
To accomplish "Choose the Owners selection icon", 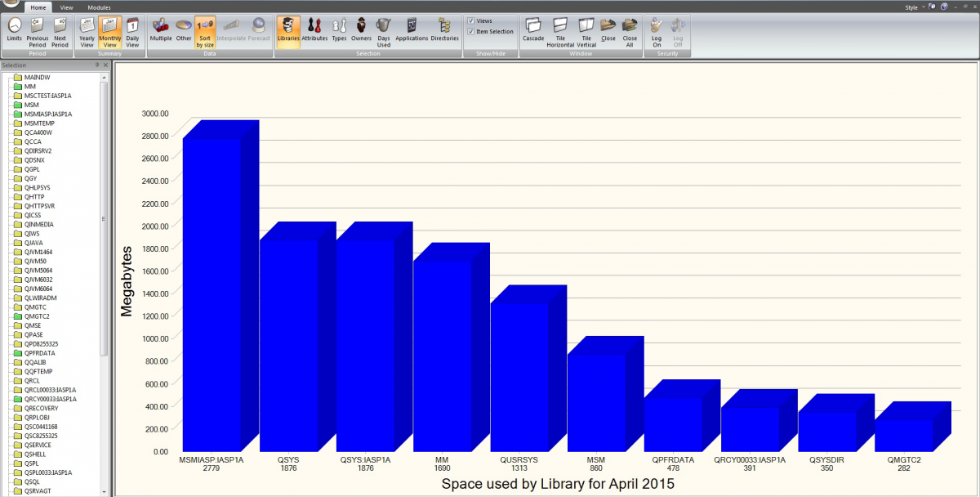I will pos(361,30).
